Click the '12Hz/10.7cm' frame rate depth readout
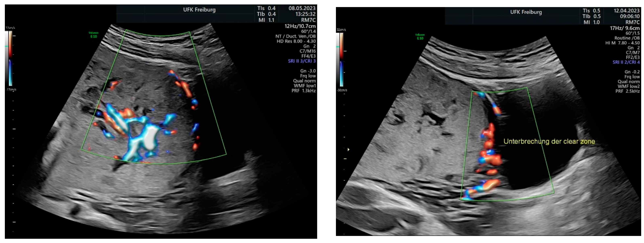 coord(300,26)
